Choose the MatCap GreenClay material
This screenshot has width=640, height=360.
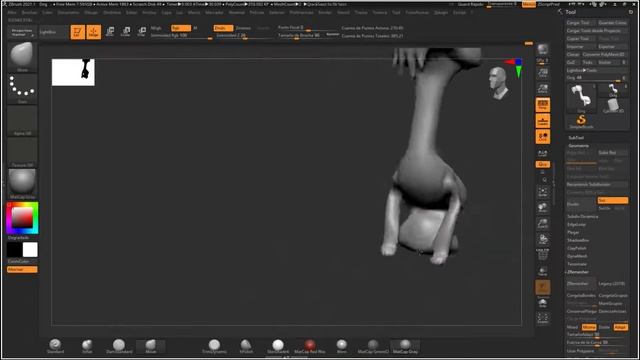[x=373, y=346]
